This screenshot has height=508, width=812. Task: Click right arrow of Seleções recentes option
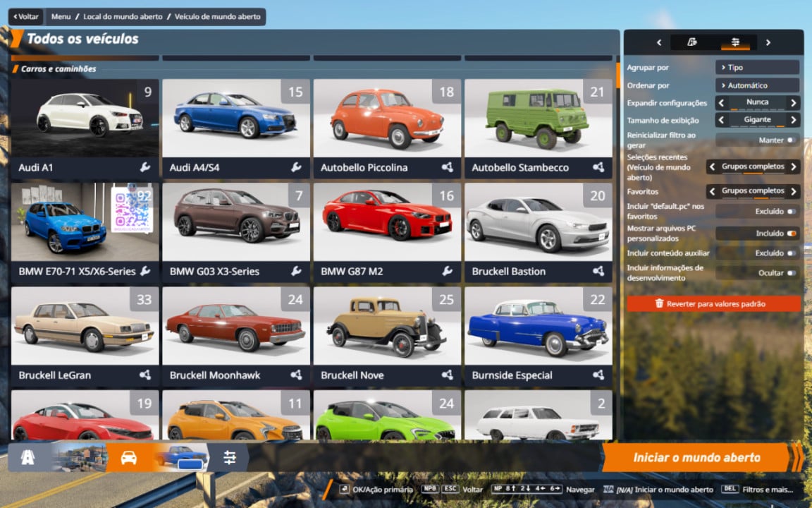pyautogui.click(x=794, y=167)
